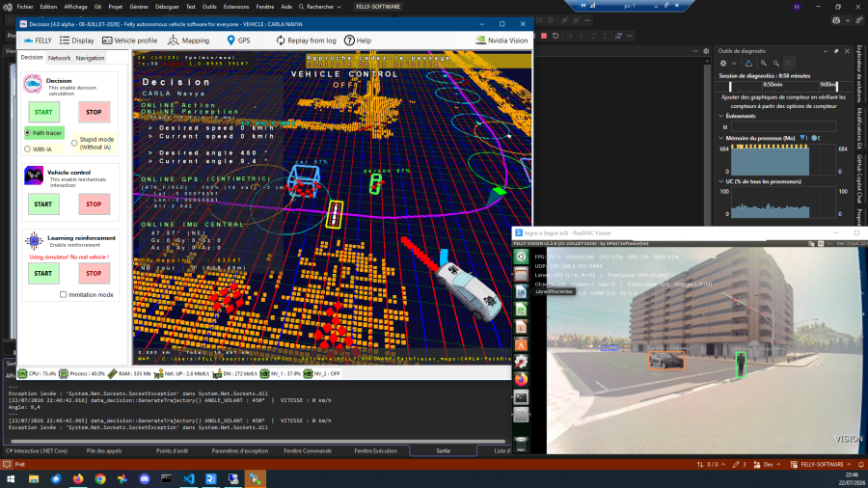Open the Mapping tool
This screenshot has width=868, height=488.
pyautogui.click(x=189, y=41)
